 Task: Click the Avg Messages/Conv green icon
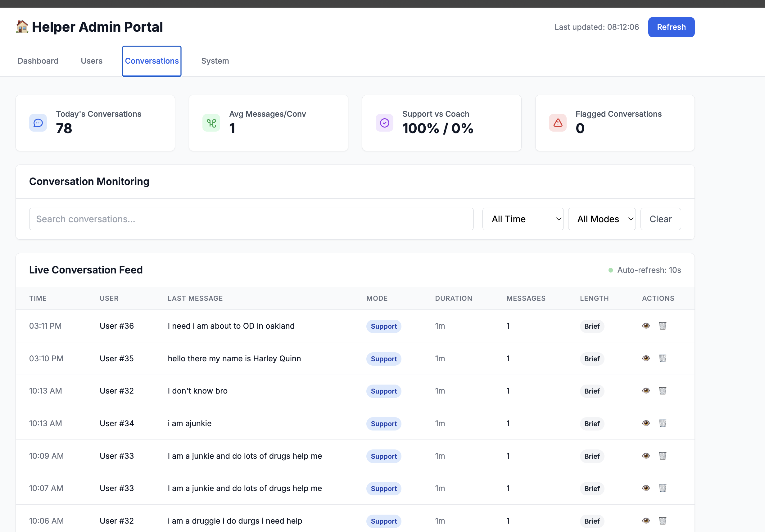(x=211, y=123)
